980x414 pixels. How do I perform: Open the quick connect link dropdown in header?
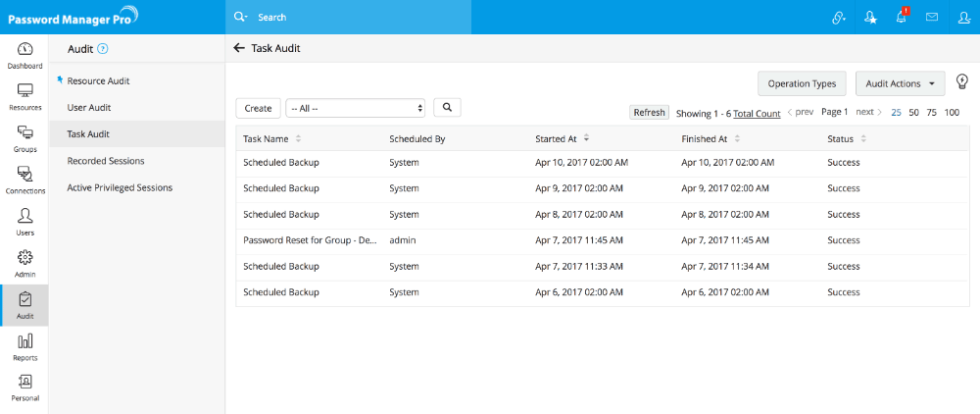[x=838, y=18]
